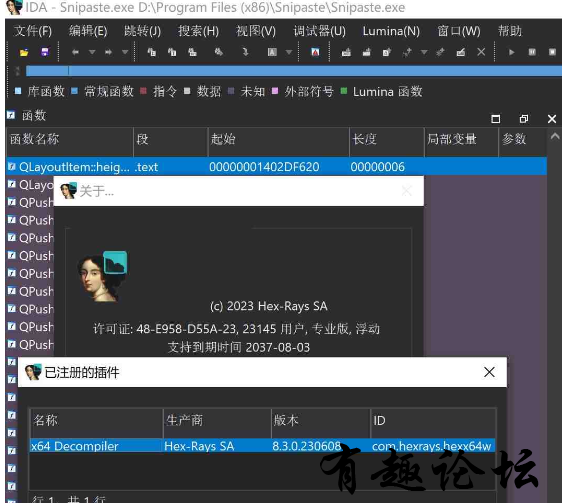The width and height of the screenshot is (562, 503).
Task: Open dropdown left of red A icon
Action: (x=289, y=52)
